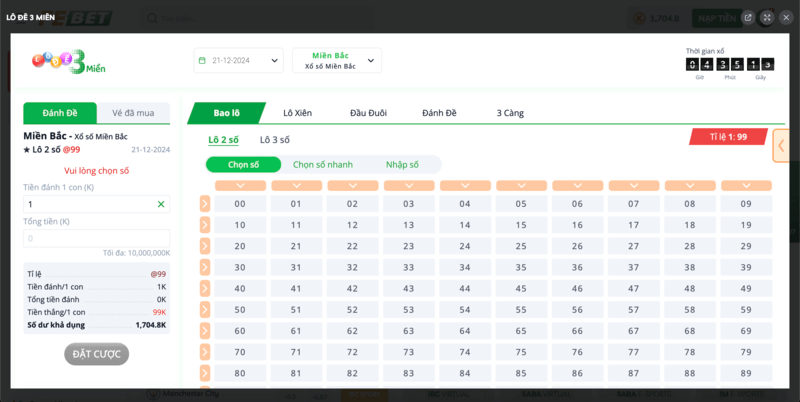Open the Miền Bắc region dropdown

pos(336,61)
